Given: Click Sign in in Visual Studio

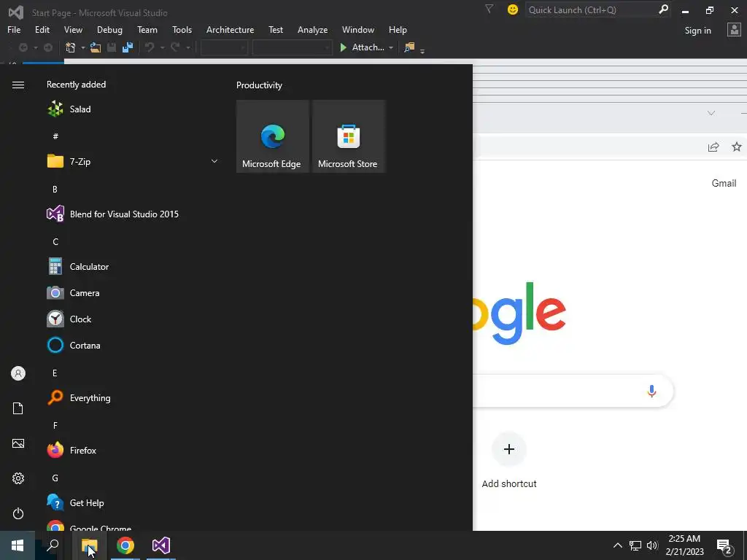Looking at the screenshot, I should (697, 31).
